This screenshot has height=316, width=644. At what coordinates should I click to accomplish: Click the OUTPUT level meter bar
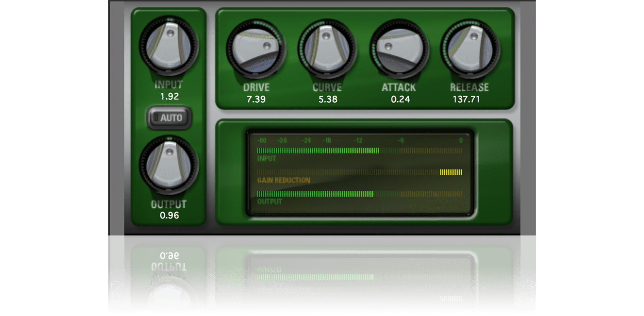[360, 194]
